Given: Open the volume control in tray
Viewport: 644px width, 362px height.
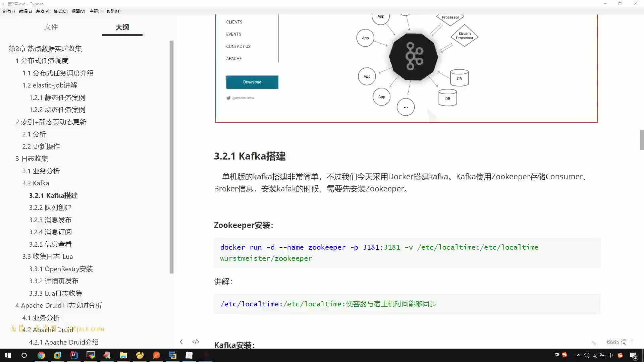Looking at the screenshot, I should pyautogui.click(x=586, y=355).
